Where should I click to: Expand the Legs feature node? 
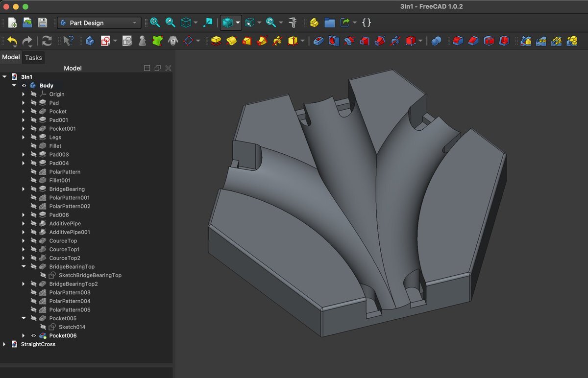[x=24, y=138]
